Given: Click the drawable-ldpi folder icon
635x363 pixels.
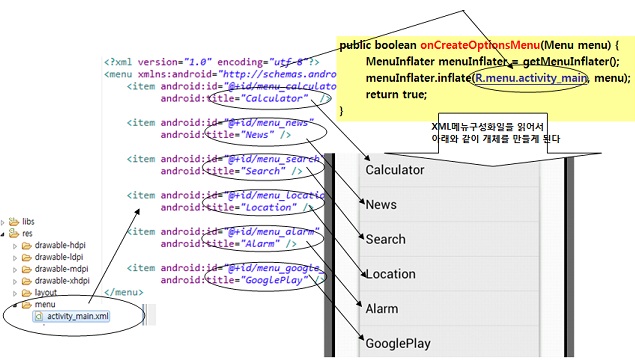Looking at the screenshot, I should 27,257.
